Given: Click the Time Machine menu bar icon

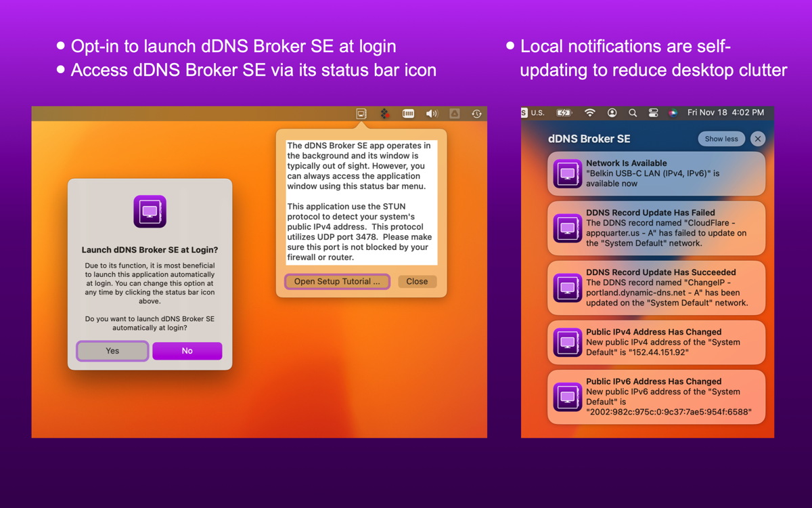Looking at the screenshot, I should pyautogui.click(x=476, y=114).
